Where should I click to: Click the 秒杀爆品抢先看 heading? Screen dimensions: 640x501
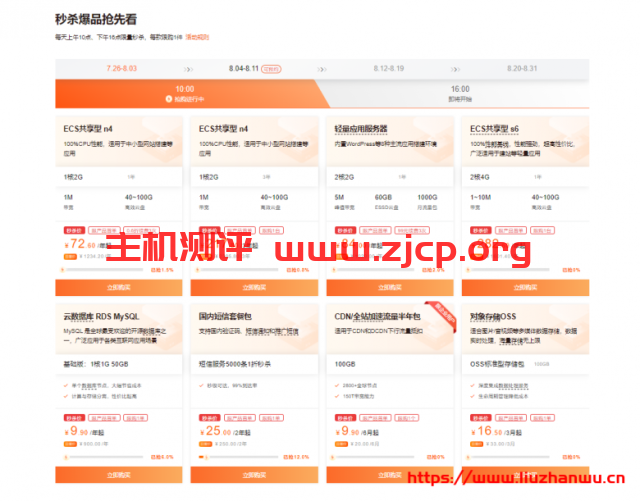pyautogui.click(x=96, y=19)
